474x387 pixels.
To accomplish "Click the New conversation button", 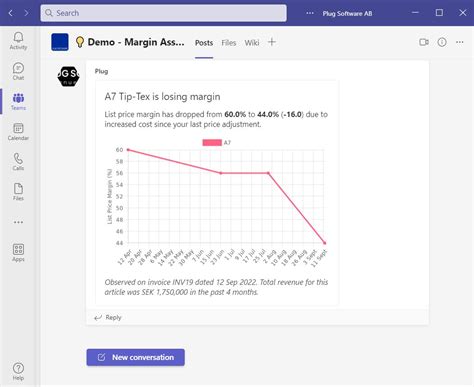I will [x=136, y=357].
